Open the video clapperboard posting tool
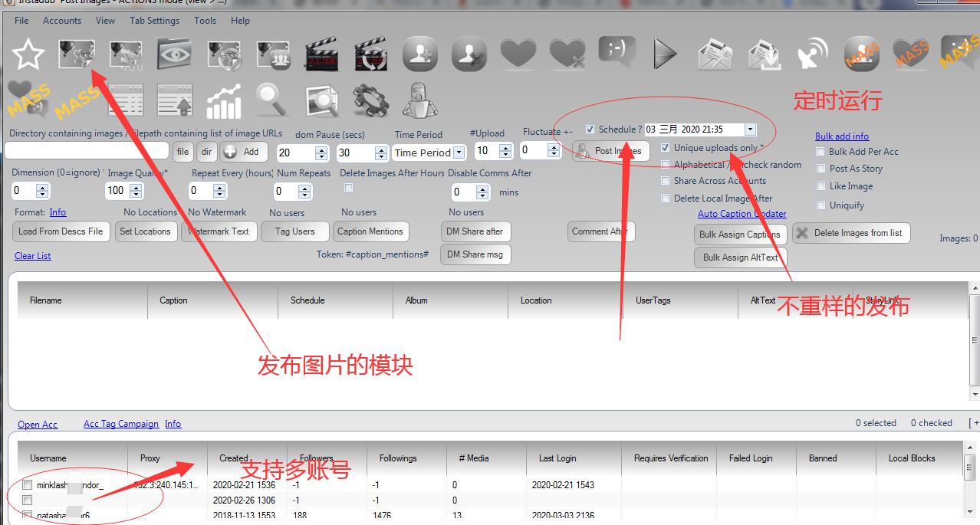This screenshot has height=525, width=980. (322, 53)
